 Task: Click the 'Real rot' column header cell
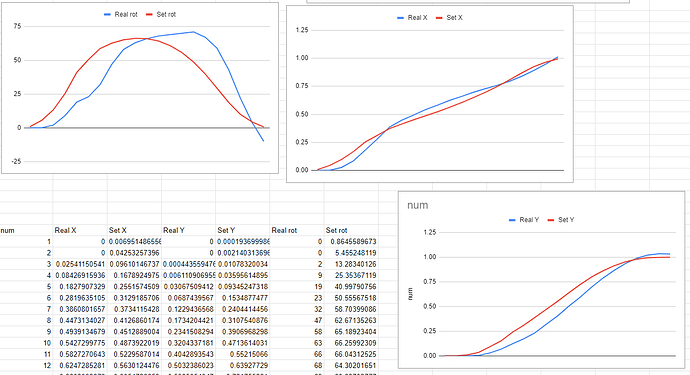[297, 230]
